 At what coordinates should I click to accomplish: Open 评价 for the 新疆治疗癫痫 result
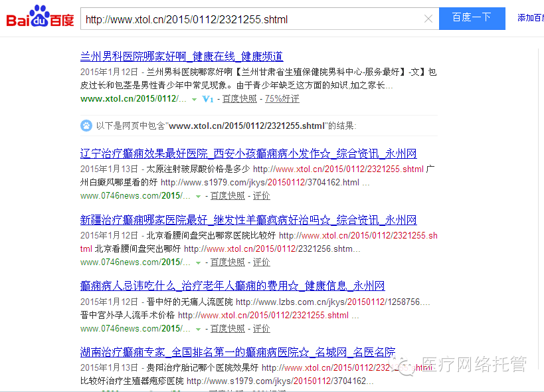coord(261,262)
